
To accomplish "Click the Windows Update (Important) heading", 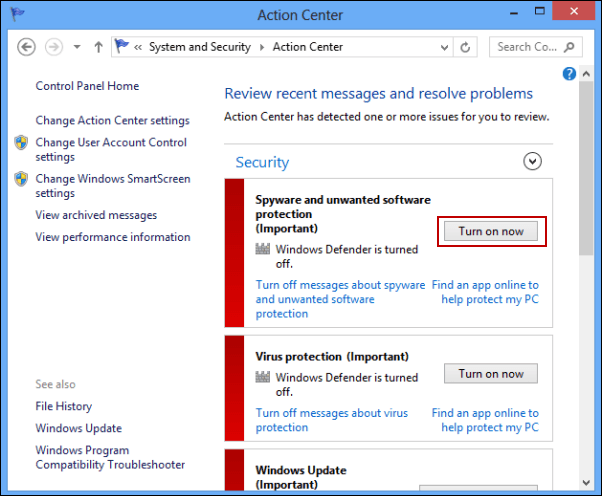I will (x=301, y=477).
